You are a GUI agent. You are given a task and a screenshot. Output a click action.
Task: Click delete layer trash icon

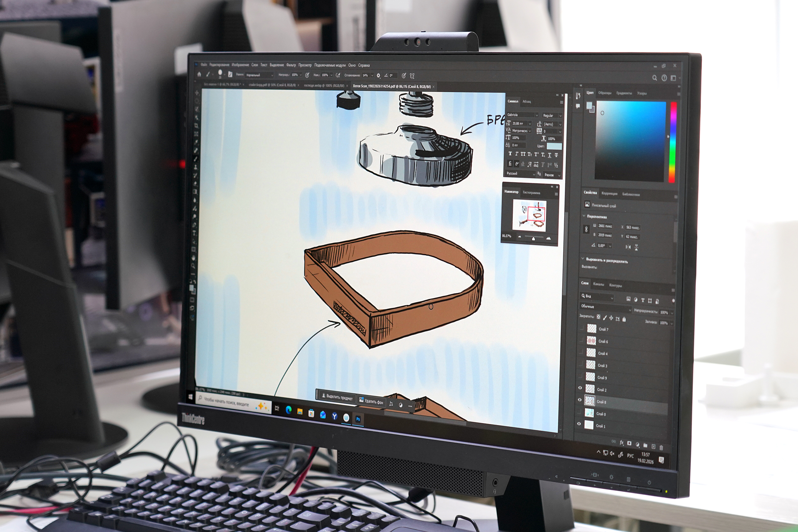click(x=661, y=448)
